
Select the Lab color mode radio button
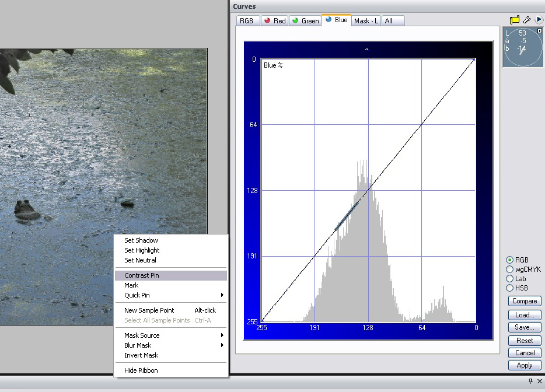pyautogui.click(x=509, y=279)
